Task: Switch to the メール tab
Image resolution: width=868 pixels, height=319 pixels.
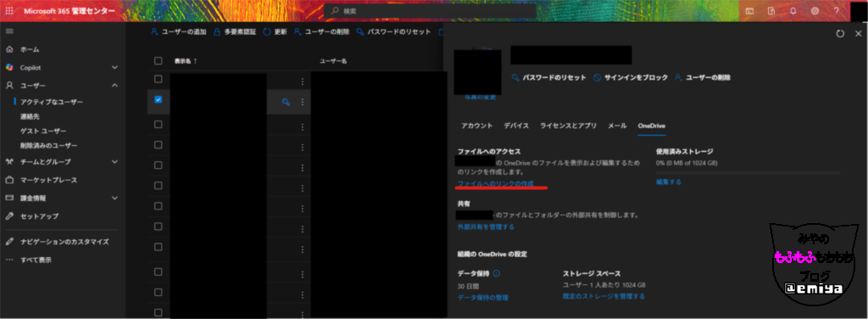Action: [x=617, y=126]
